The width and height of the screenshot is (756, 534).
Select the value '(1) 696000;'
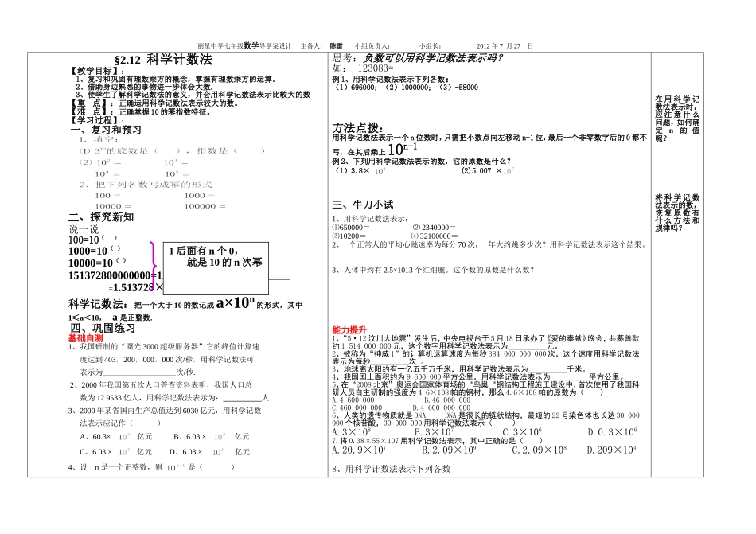click(x=357, y=88)
